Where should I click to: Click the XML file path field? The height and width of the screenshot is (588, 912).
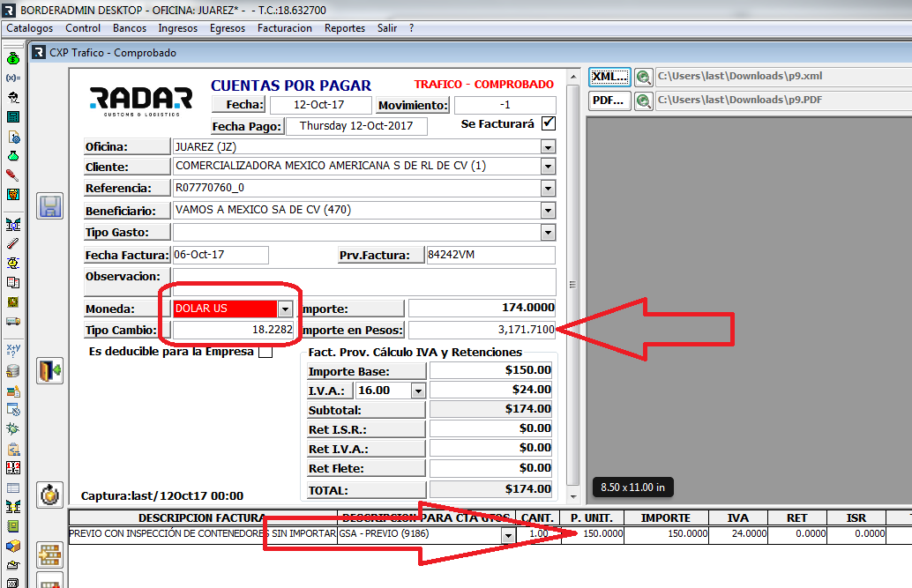[x=783, y=77]
